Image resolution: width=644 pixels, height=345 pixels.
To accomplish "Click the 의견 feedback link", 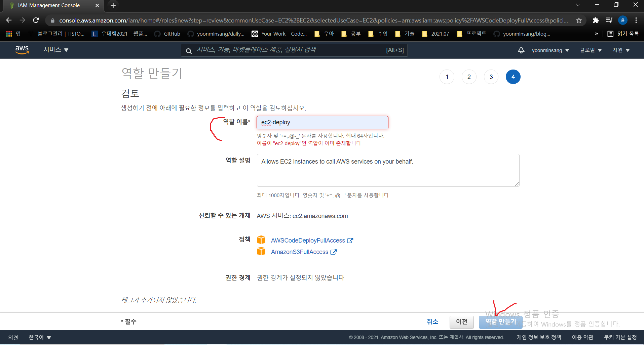I will (x=13, y=337).
